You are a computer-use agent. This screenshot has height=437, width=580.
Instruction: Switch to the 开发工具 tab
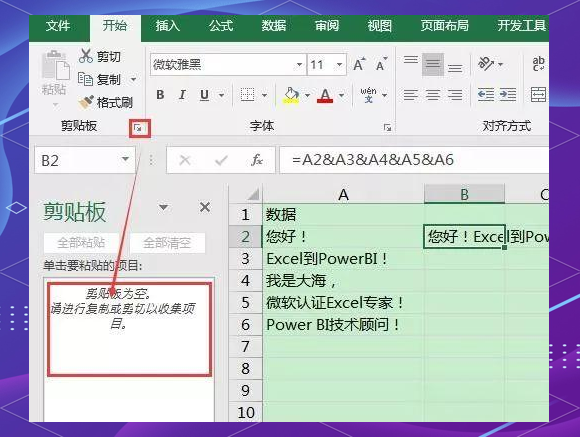pyautogui.click(x=521, y=26)
